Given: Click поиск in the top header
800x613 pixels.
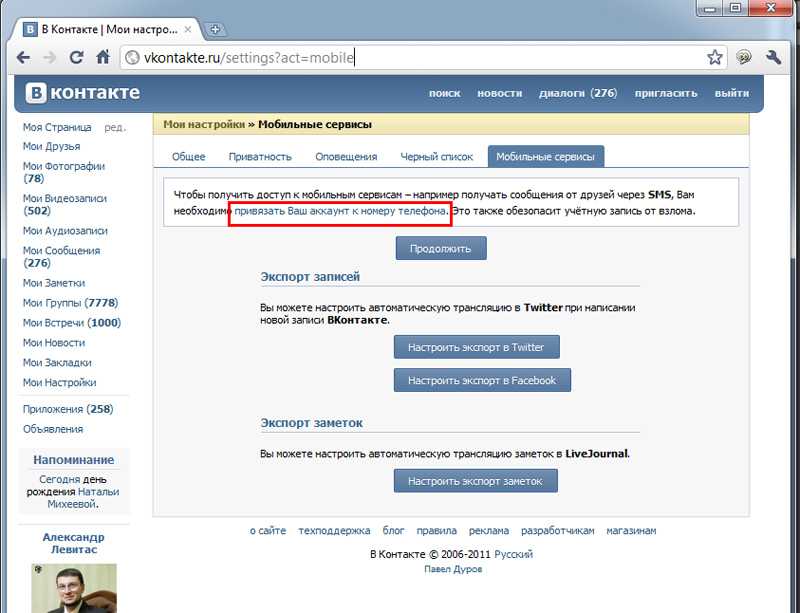Looking at the screenshot, I should pos(444,93).
